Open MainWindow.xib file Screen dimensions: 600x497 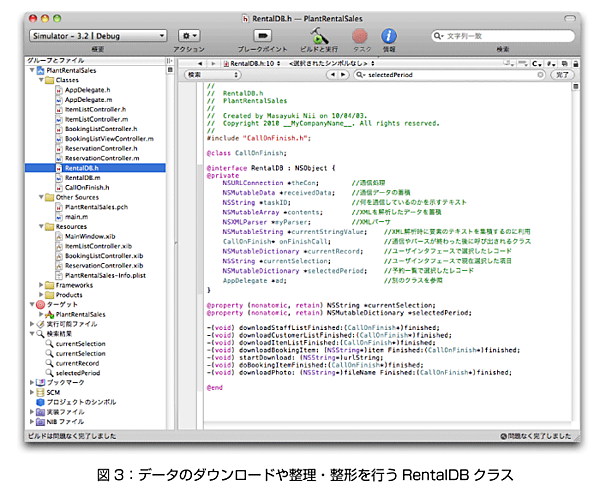point(92,236)
